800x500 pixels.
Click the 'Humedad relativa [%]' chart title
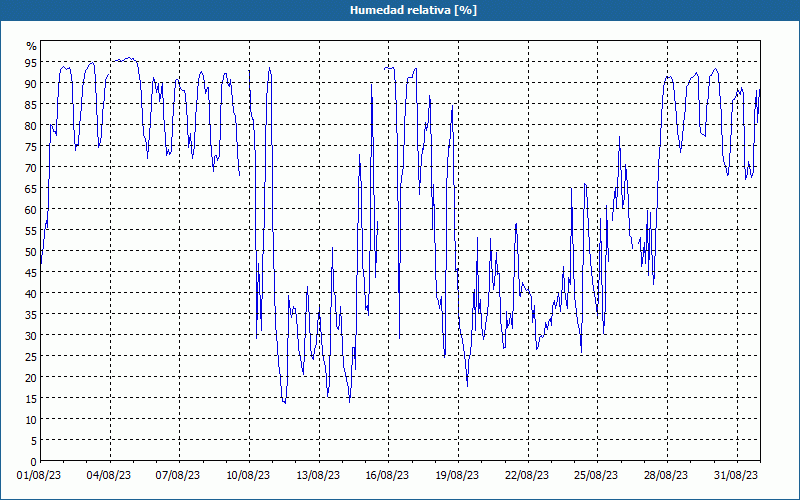(x=413, y=10)
